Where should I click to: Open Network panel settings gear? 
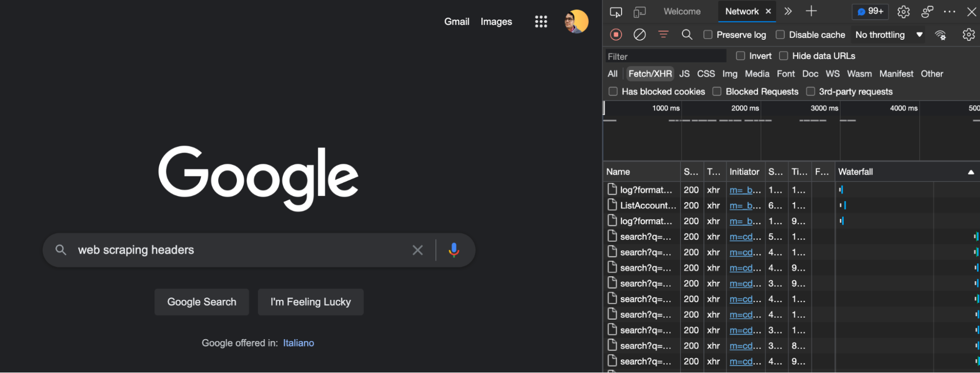969,35
